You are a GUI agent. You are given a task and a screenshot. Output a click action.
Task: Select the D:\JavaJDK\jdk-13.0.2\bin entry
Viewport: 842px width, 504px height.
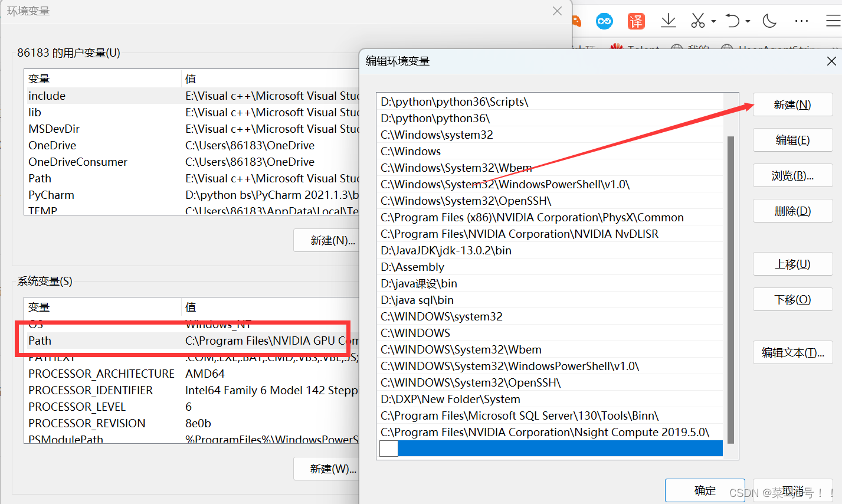point(551,250)
